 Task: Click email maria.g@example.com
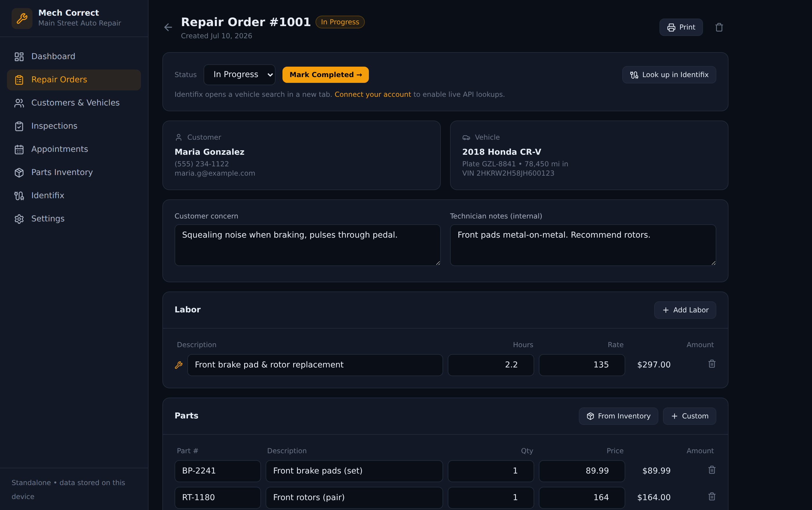click(215, 173)
